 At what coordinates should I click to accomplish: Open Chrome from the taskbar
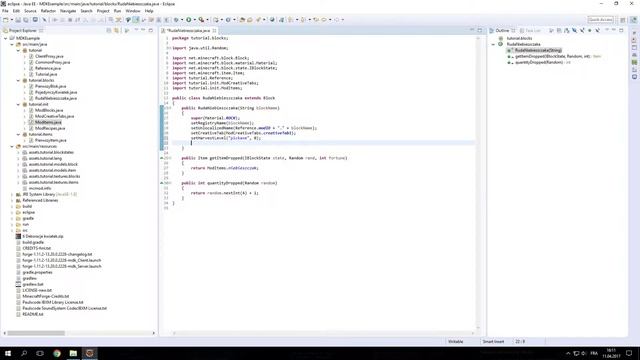[57, 353]
